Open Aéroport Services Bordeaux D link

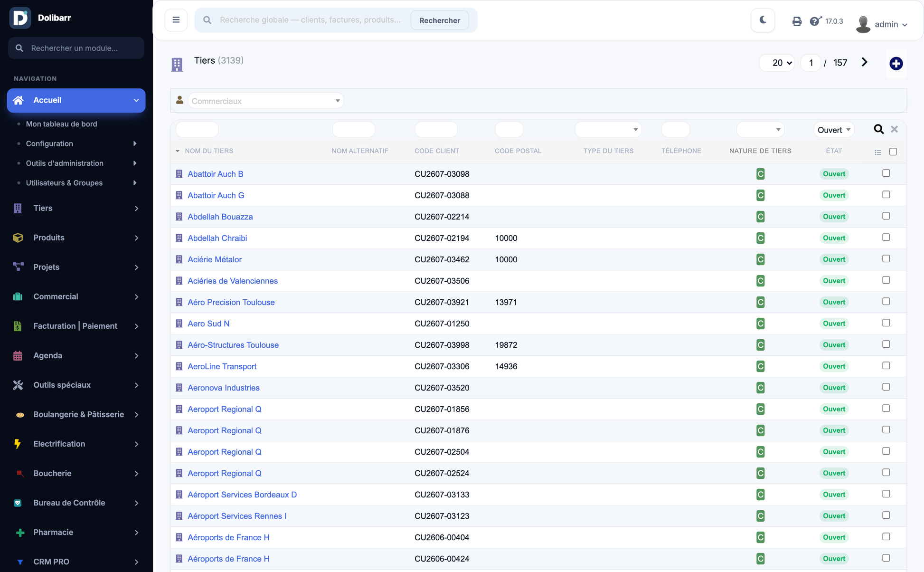(242, 495)
